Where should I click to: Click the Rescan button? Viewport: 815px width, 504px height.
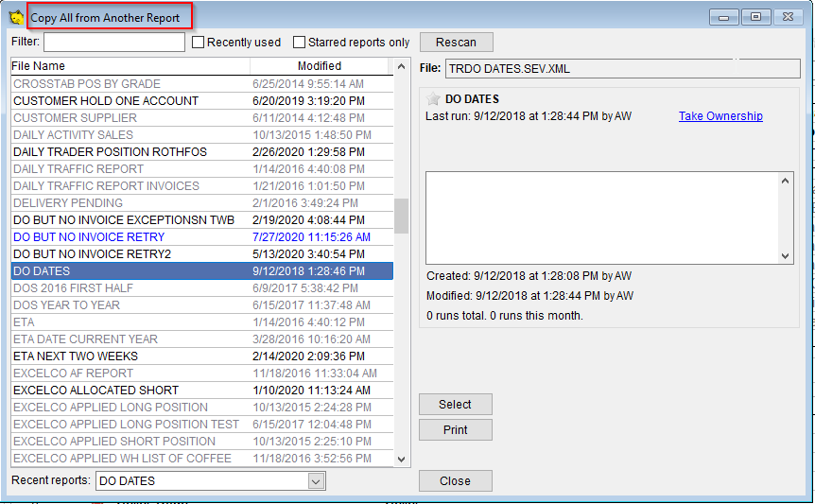456,43
